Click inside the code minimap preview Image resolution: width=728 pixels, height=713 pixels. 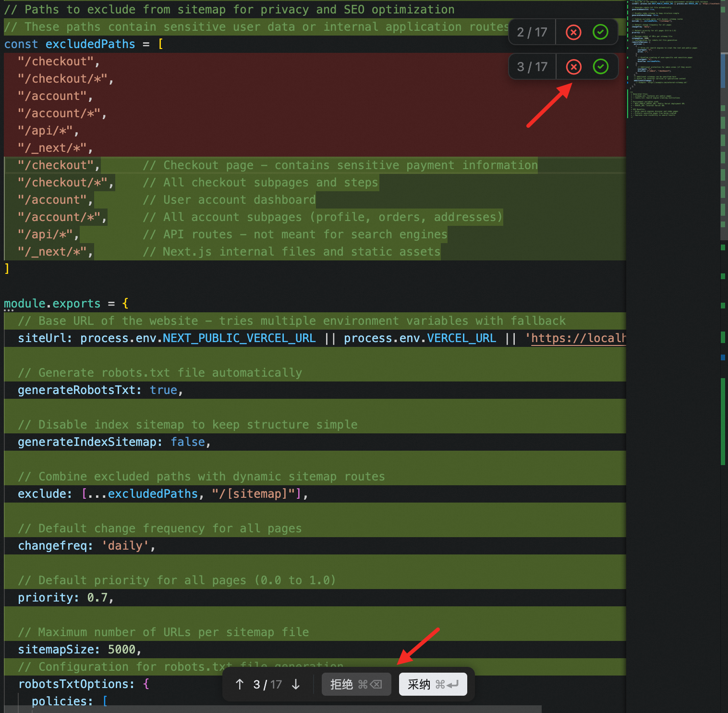tap(672, 60)
